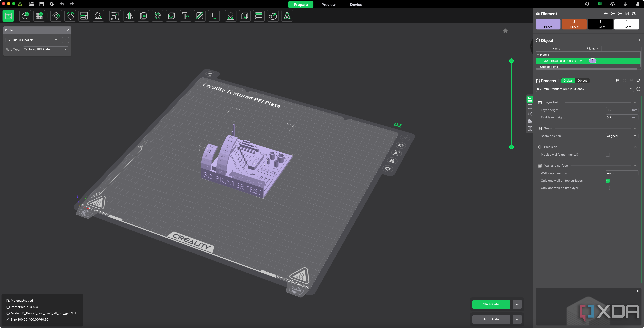This screenshot has width=644, height=328.
Task: Open the Seam position dropdown
Action: coord(621,136)
